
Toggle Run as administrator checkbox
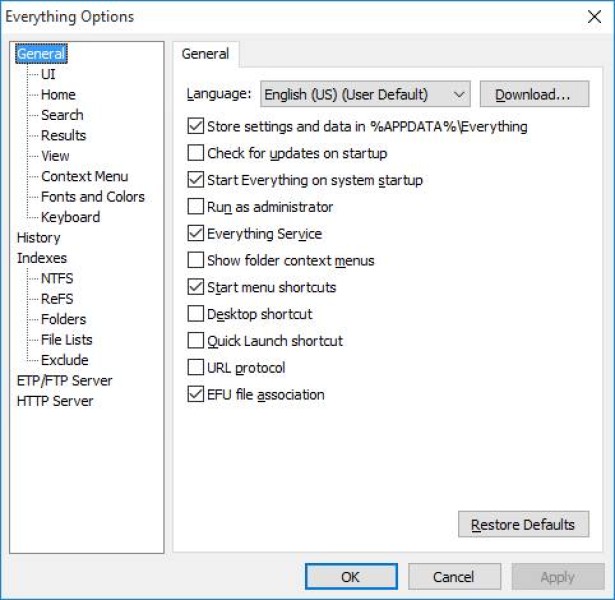pyautogui.click(x=196, y=207)
